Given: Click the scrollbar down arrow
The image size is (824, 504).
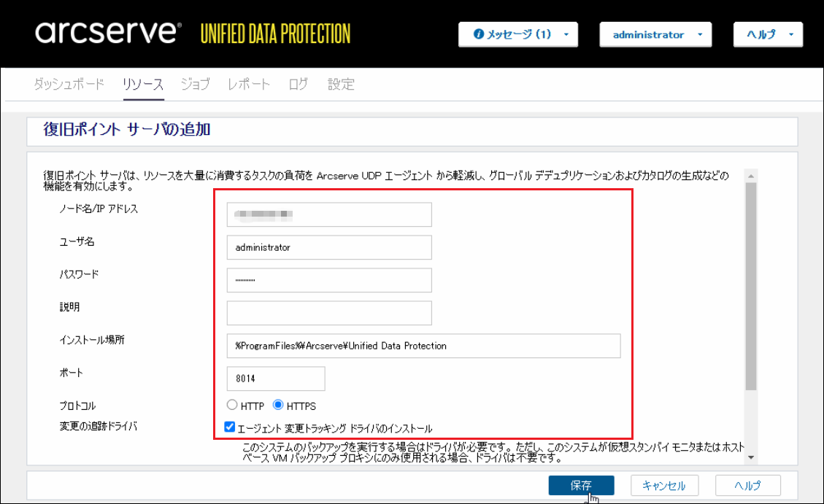Looking at the screenshot, I should [x=751, y=457].
